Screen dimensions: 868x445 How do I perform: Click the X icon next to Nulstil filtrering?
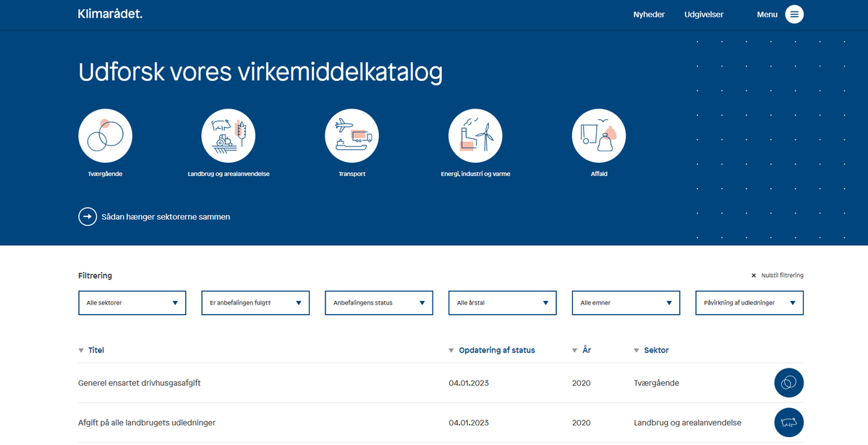coord(752,275)
